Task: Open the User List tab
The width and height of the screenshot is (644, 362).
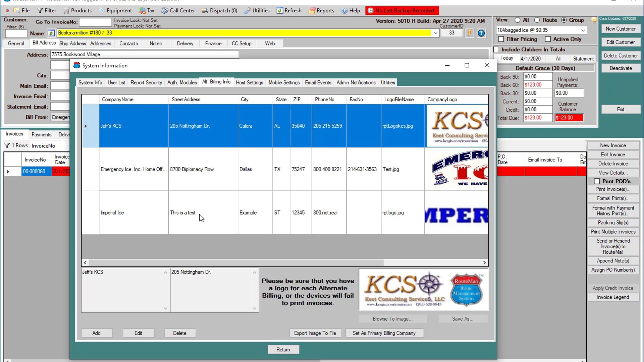Action: 116,82
